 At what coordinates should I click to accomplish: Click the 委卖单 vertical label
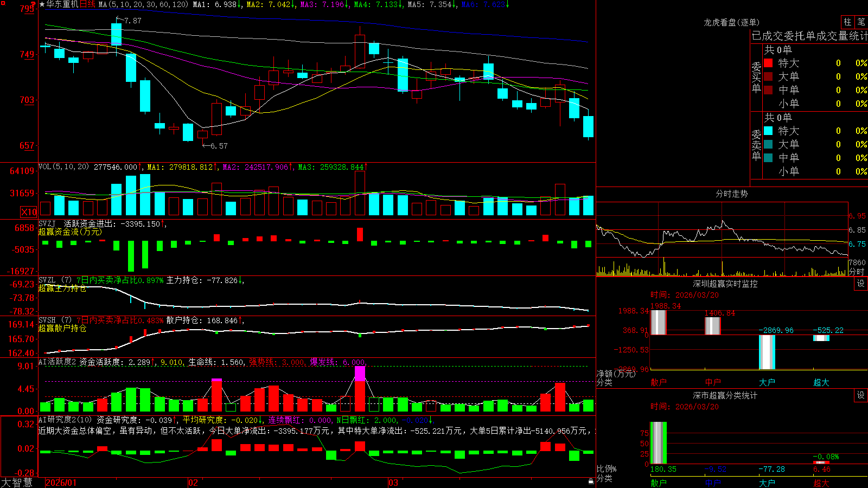[756, 145]
